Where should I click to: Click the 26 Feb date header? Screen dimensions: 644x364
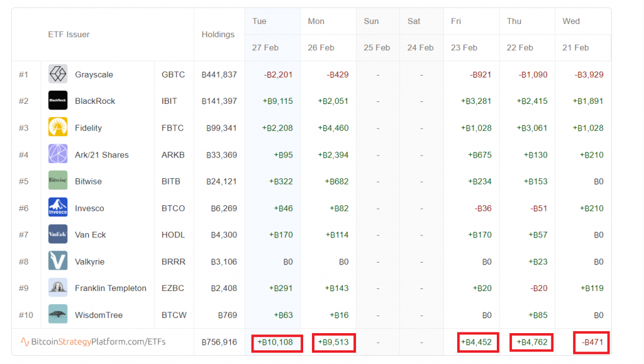point(321,48)
